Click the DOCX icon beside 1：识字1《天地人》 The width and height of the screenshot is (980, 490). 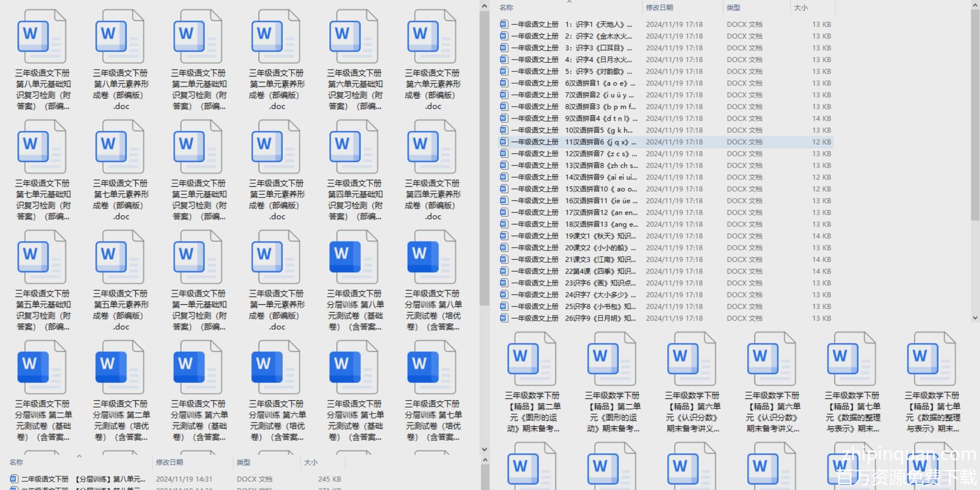point(504,24)
